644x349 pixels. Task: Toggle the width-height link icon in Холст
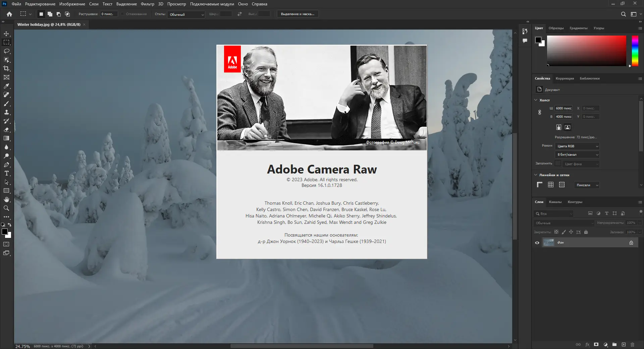click(x=540, y=112)
